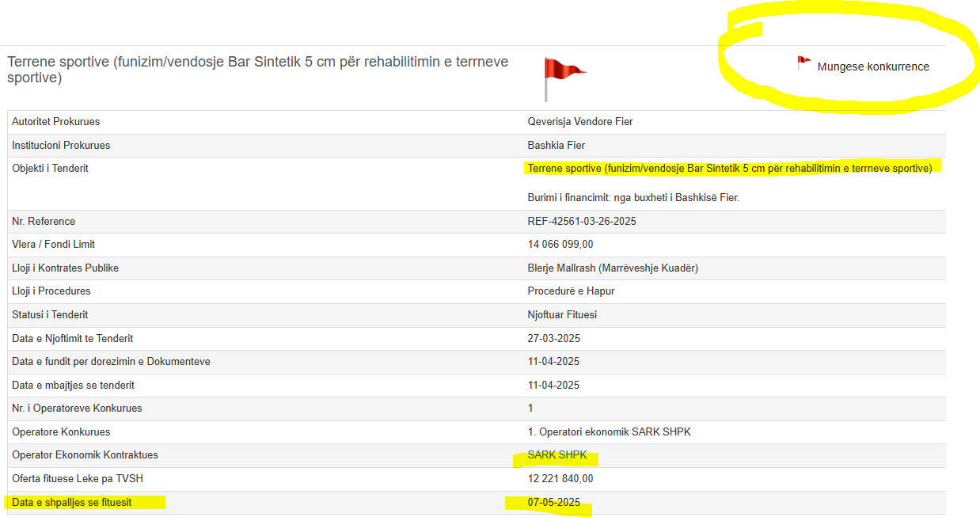Open the SARK SHPK contracted operator link
The height and width of the screenshot is (517, 980).
pyautogui.click(x=557, y=455)
